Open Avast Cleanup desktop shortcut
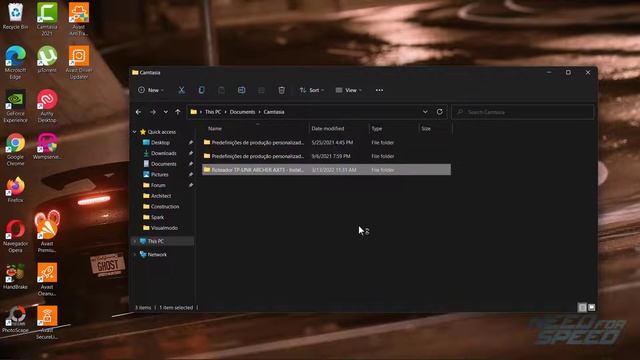640x360 pixels. click(47, 279)
